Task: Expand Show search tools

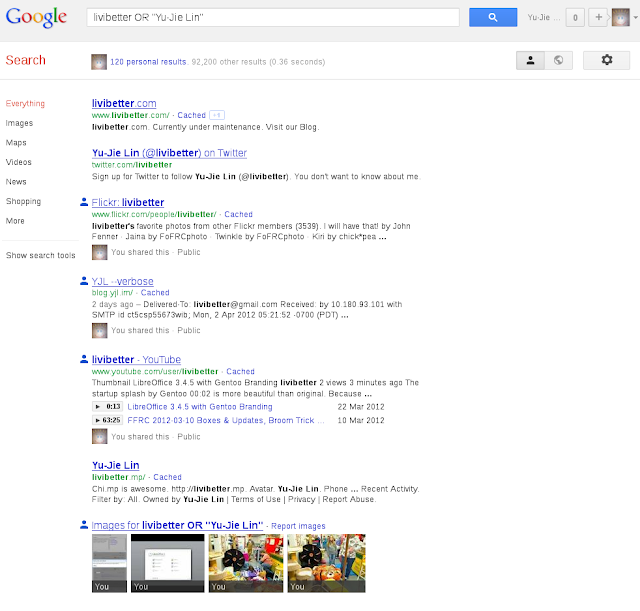Action: (x=41, y=256)
